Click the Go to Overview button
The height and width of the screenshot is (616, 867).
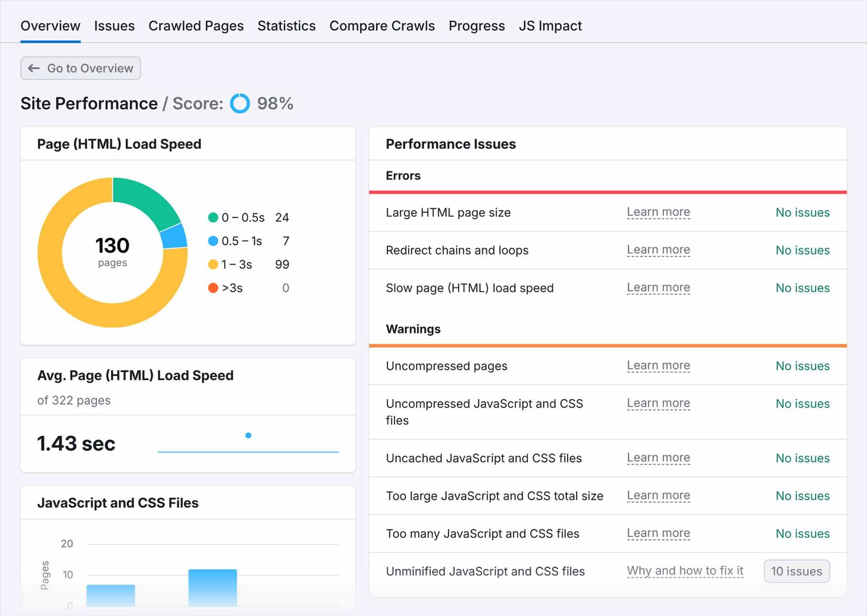[x=80, y=68]
